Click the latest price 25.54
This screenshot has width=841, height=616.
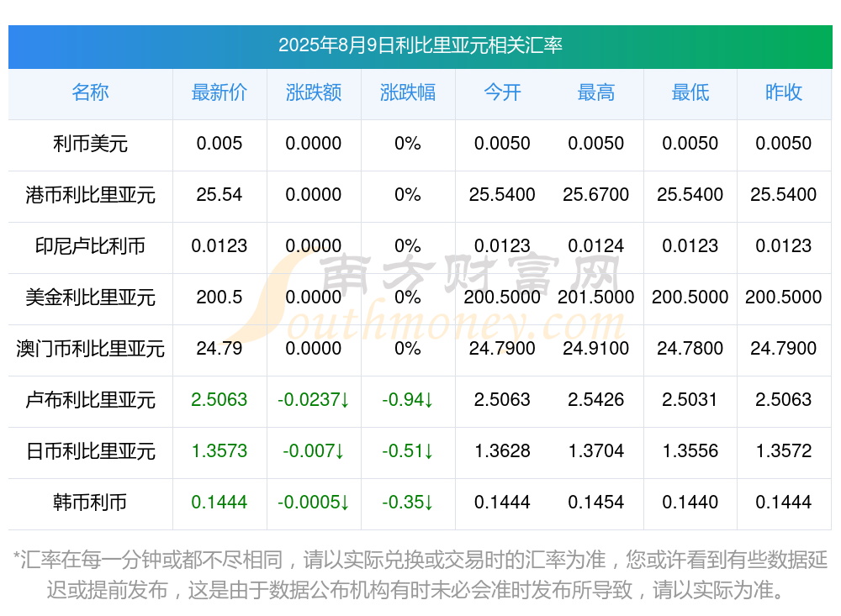coord(220,195)
